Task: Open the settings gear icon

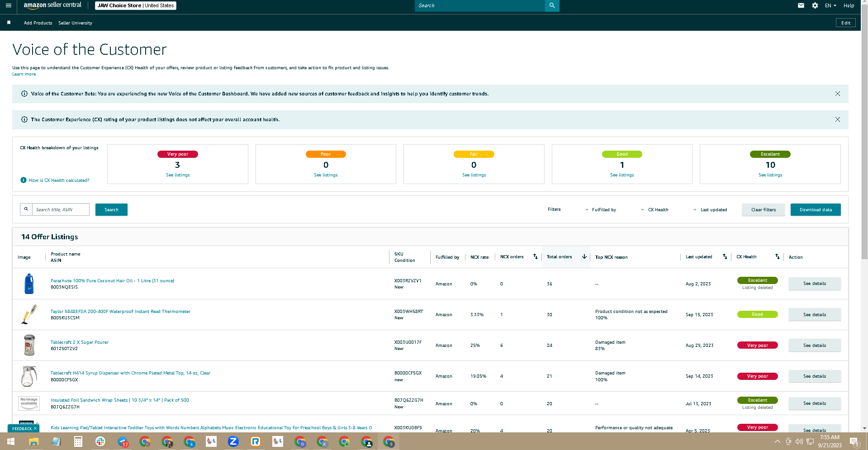Action: tap(815, 5)
